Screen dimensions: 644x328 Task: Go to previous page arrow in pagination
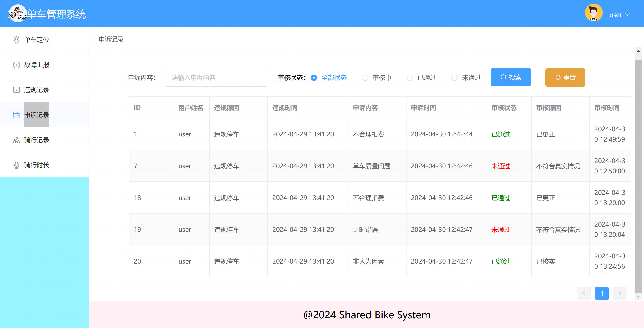click(x=584, y=293)
